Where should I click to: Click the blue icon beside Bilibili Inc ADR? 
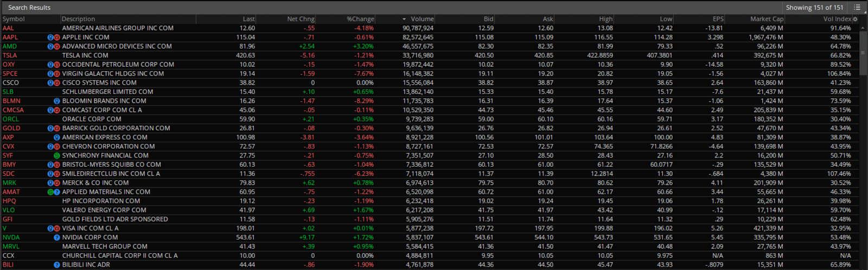[x=57, y=265]
